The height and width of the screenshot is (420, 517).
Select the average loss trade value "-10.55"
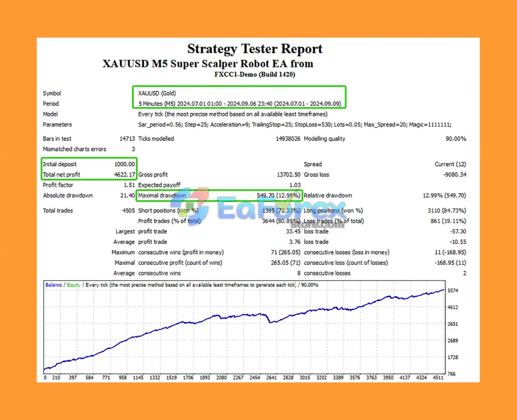(458, 242)
